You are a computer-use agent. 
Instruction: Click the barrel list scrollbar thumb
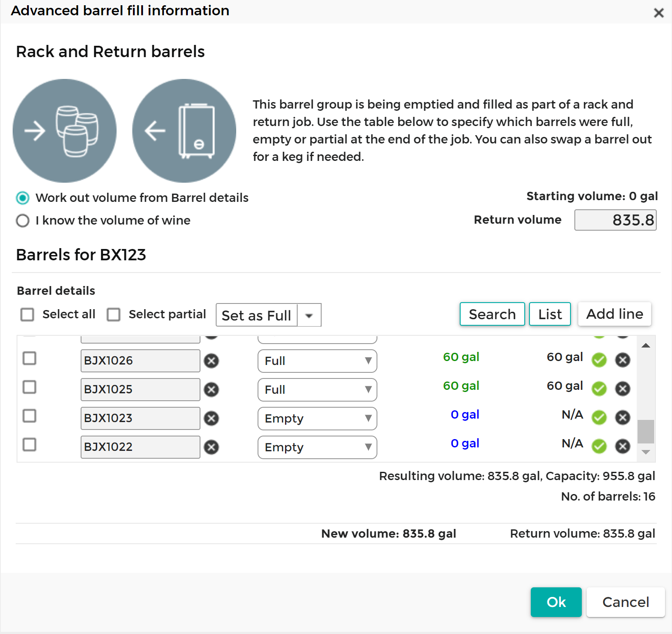646,432
